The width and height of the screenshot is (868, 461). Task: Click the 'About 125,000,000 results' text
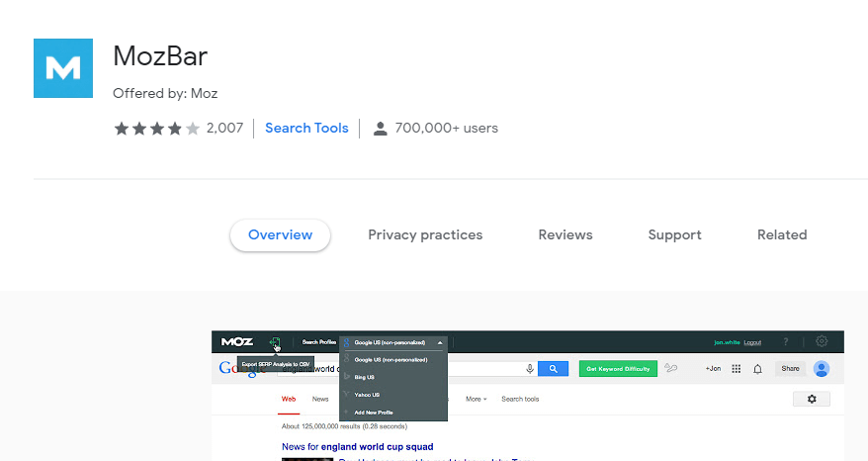[x=344, y=426]
